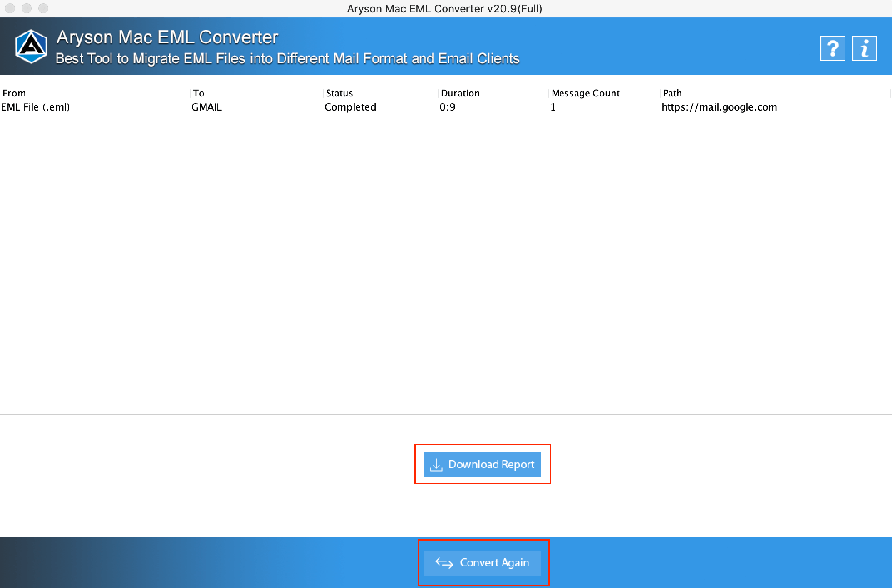This screenshot has width=892, height=588.
Task: Click the Convert Again button
Action: 483,563
